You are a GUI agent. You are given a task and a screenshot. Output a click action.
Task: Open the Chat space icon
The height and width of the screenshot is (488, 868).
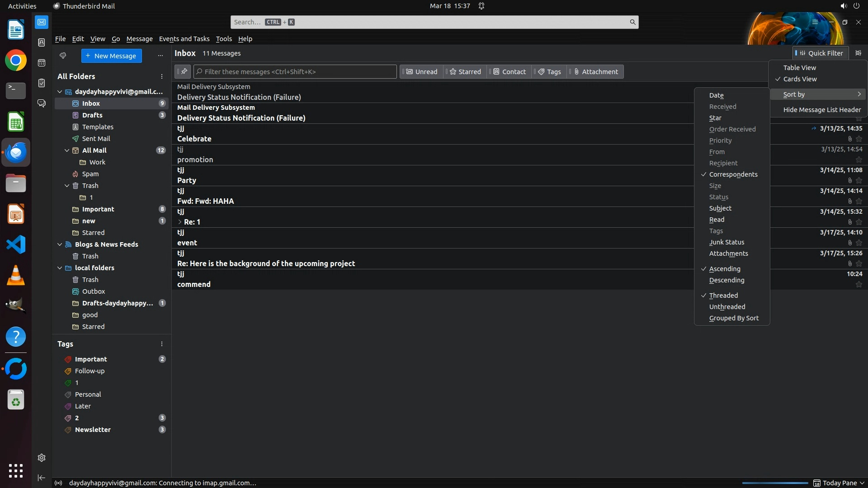pos(42,103)
